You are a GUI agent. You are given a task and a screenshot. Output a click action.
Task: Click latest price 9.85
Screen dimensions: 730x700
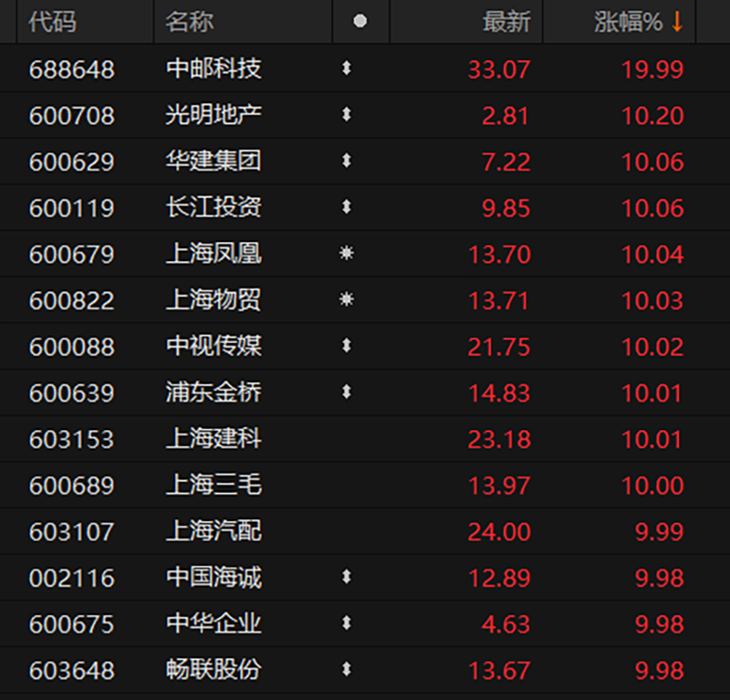click(506, 208)
